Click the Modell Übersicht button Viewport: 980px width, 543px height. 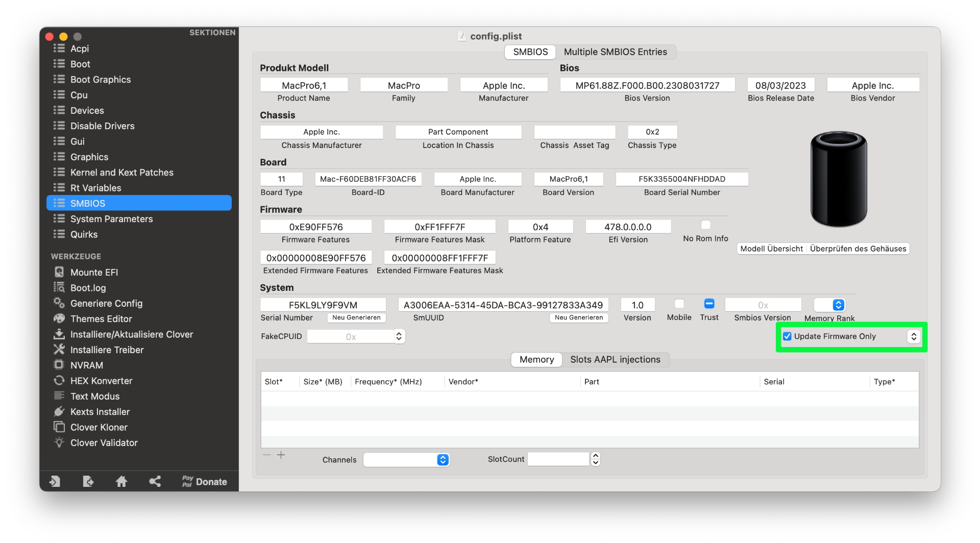(x=771, y=249)
